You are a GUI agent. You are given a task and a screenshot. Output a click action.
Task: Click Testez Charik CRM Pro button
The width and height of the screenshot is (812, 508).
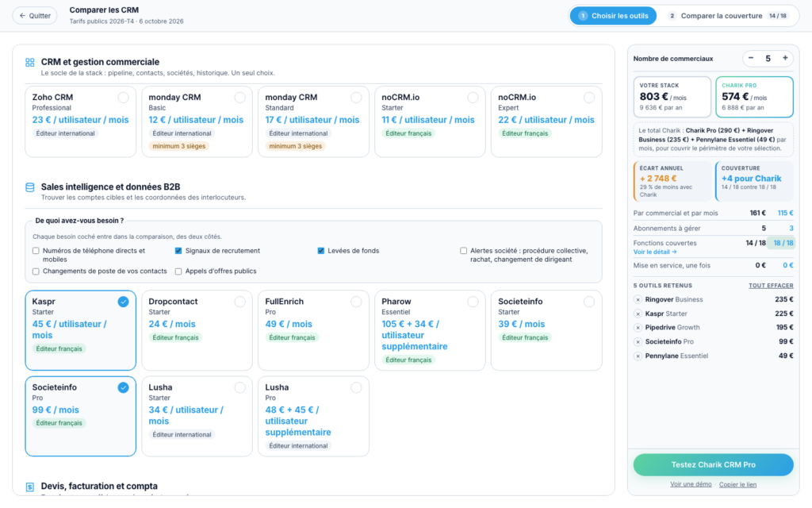(x=713, y=465)
